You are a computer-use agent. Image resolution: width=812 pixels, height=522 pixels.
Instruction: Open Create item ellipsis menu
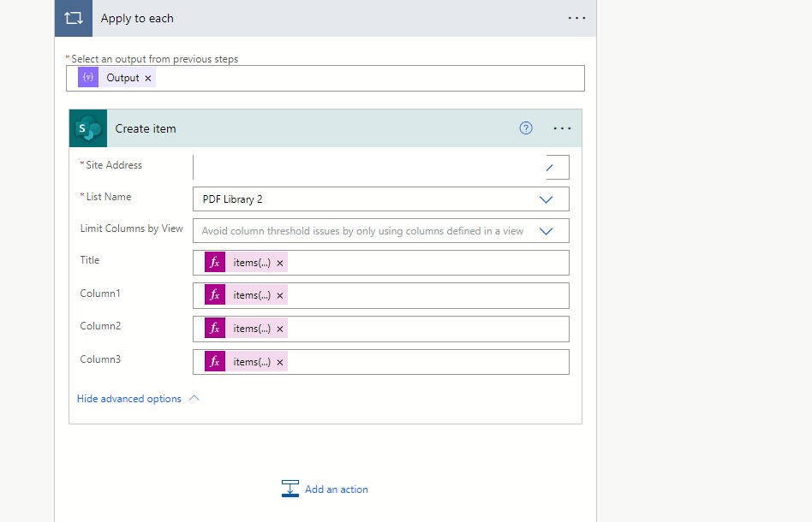(x=562, y=128)
